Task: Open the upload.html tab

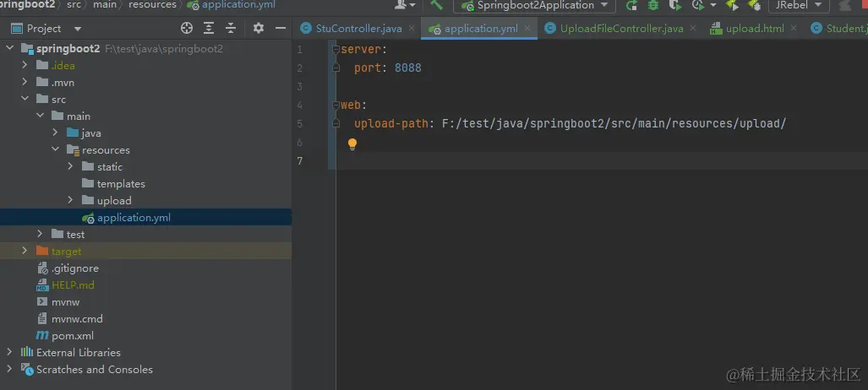Action: pyautogui.click(x=755, y=28)
